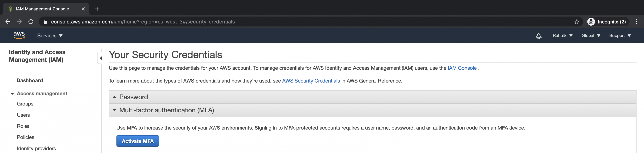The image size is (644, 153).
Task: Follow the AWS Security Credentials link
Action: [x=311, y=81]
